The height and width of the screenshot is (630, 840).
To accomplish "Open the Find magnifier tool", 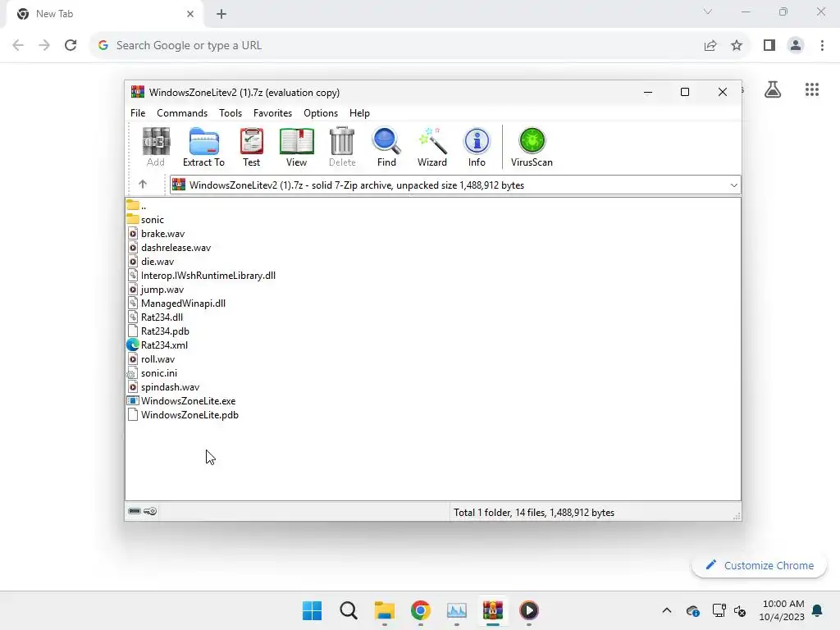I will pyautogui.click(x=386, y=148).
